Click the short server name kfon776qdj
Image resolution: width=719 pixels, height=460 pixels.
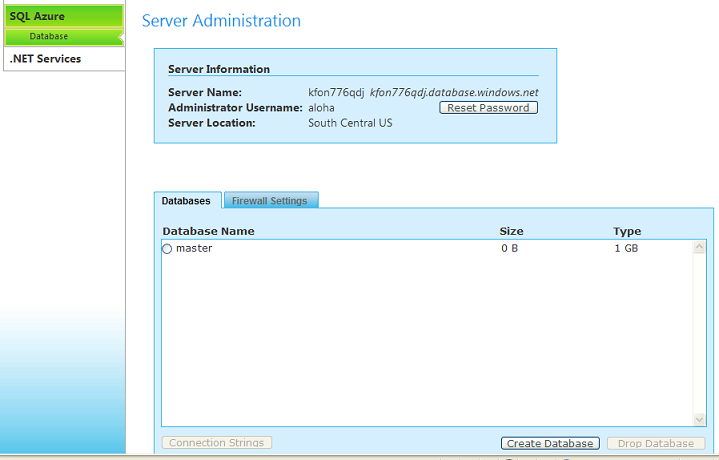pos(336,92)
